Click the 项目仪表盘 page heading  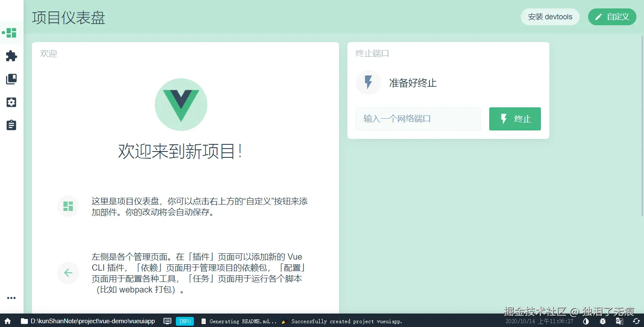click(69, 18)
